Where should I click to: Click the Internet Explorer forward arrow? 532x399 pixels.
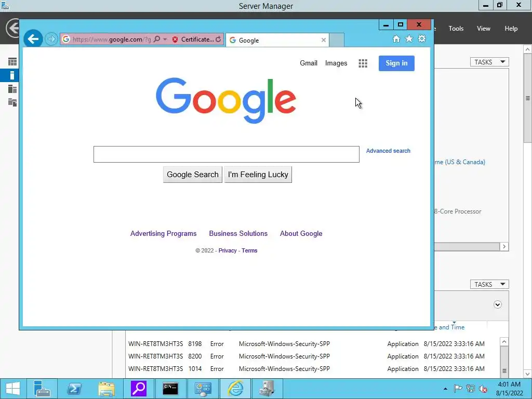click(51, 39)
